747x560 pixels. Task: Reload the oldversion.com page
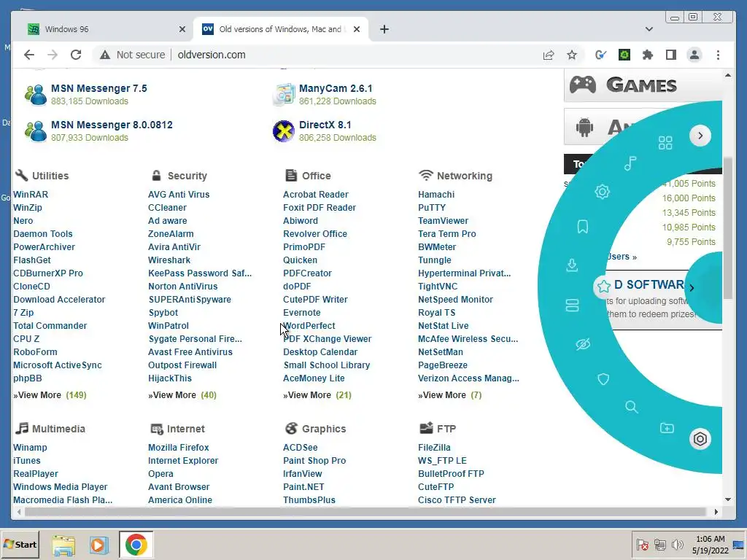click(x=76, y=55)
